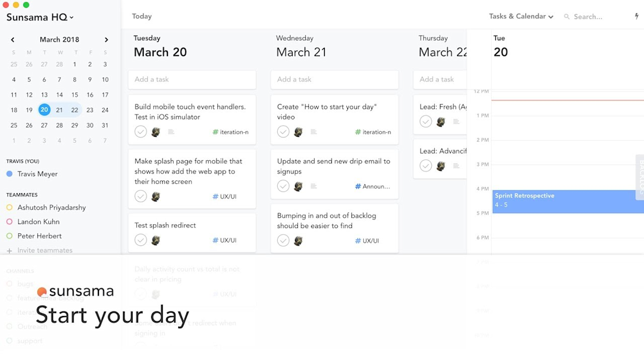The width and height of the screenshot is (644, 362).
Task: Click the Today button
Action: tap(141, 16)
